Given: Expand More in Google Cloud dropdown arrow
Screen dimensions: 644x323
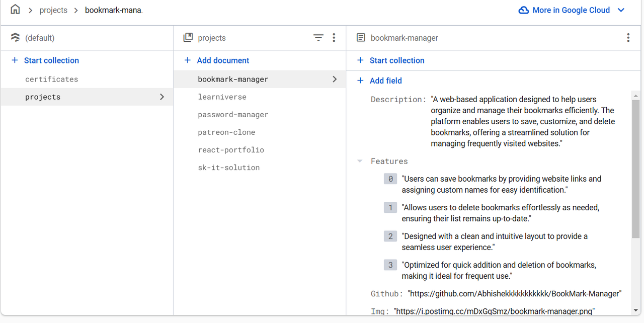Looking at the screenshot, I should [621, 10].
